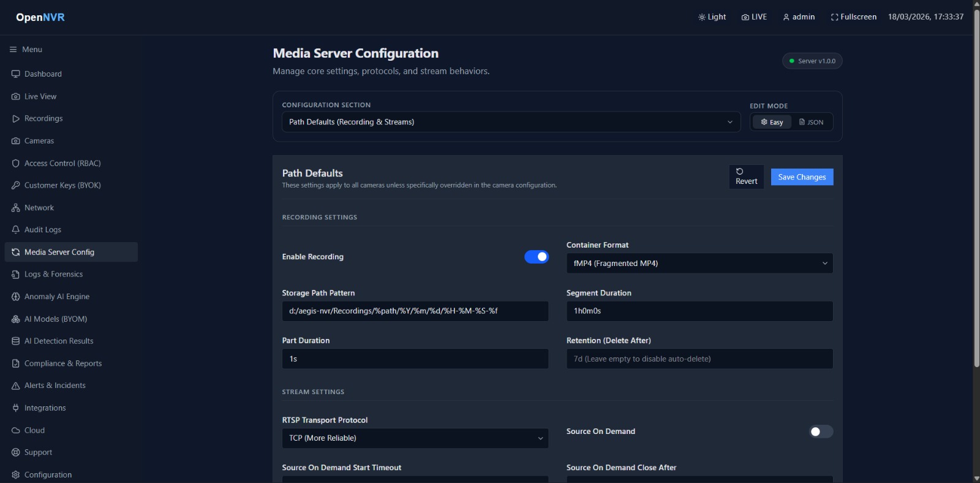The height and width of the screenshot is (483, 980).
Task: Click the Source On Demand Start Timeout label
Action: (341, 468)
